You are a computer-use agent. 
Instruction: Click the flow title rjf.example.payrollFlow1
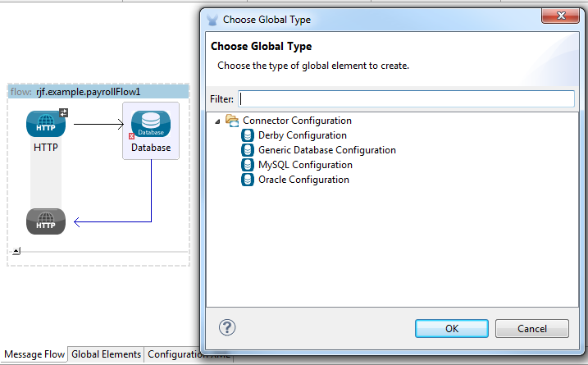[x=88, y=92]
